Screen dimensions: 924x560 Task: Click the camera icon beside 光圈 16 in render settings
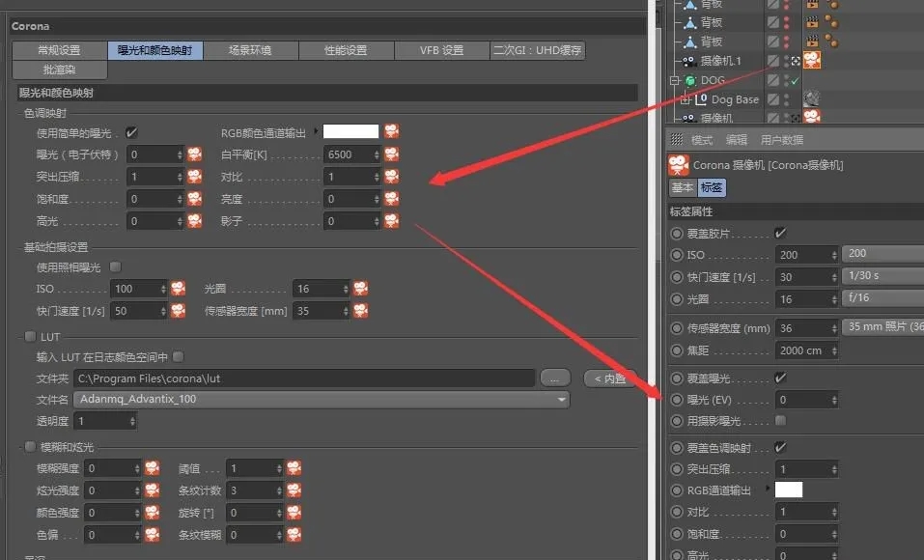click(x=361, y=289)
